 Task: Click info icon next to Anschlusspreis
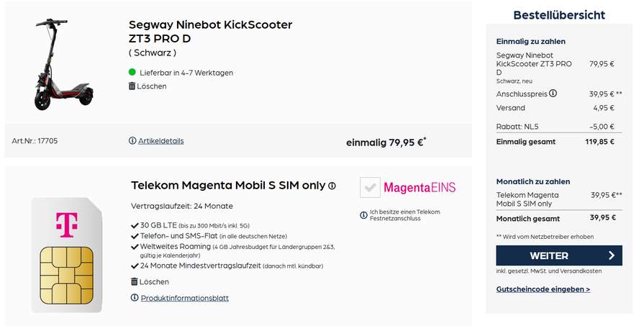[x=553, y=94]
